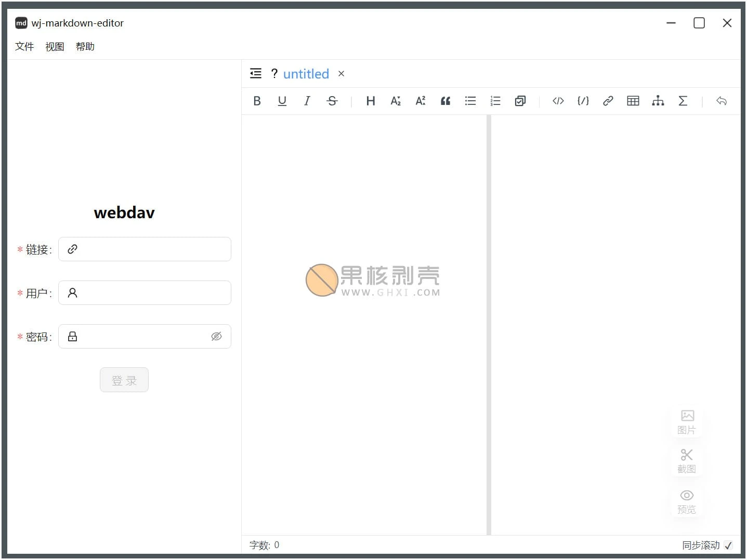This screenshot has width=747, height=560.
Task: Insert a table from toolbar
Action: click(633, 101)
